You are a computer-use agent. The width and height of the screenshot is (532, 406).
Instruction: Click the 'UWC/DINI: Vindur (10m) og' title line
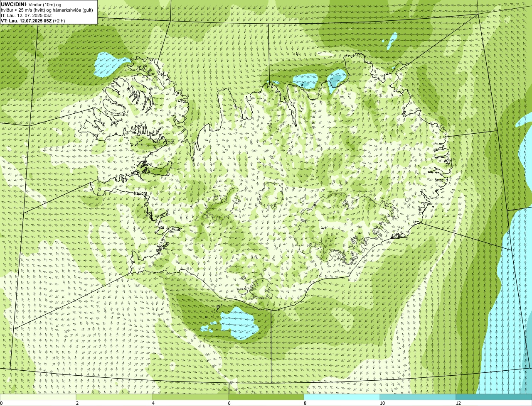31,4
